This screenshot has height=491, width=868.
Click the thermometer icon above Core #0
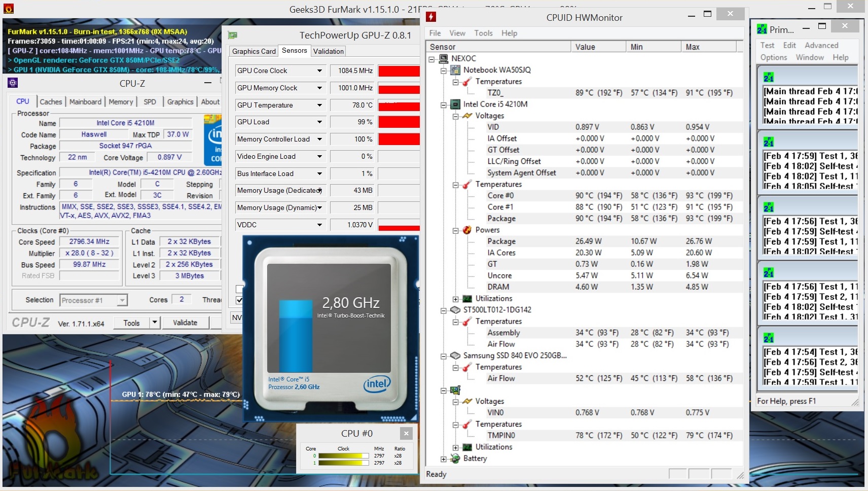467,184
